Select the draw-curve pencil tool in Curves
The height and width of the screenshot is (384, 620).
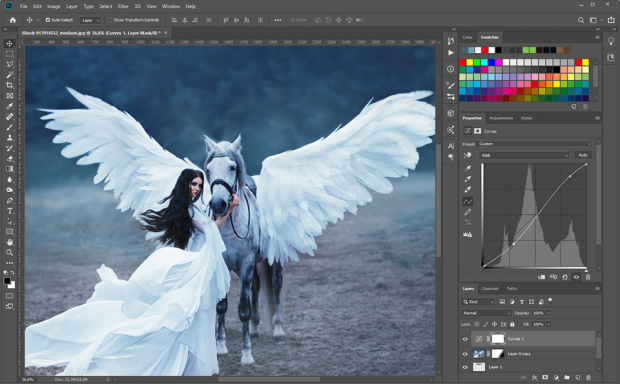coord(467,212)
